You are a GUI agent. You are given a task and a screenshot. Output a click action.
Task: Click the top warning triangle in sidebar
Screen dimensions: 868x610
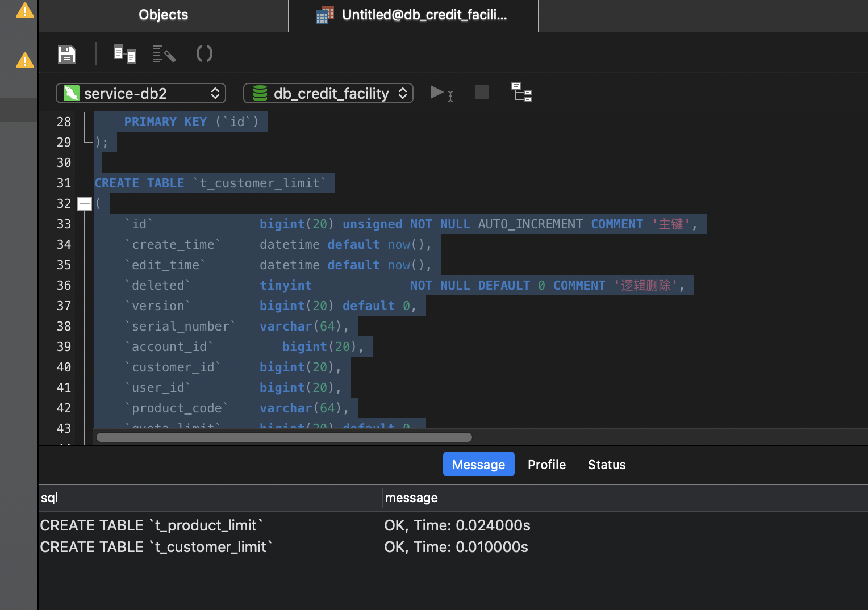point(25,10)
